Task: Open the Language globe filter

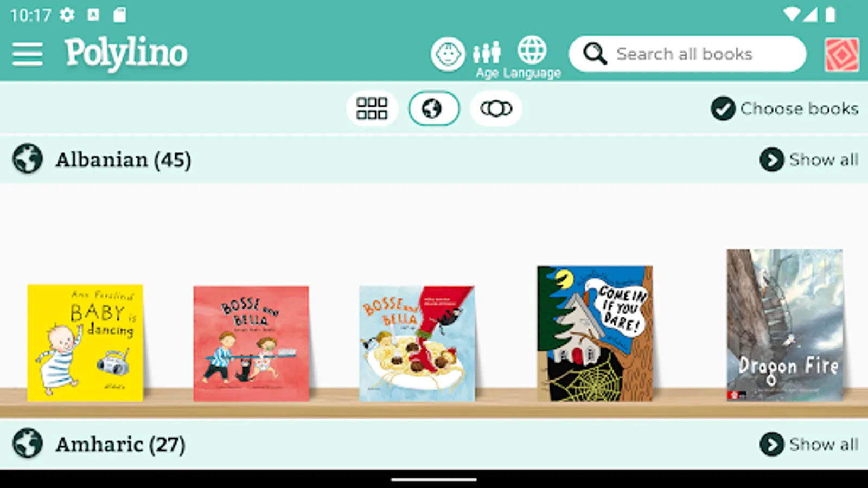Action: coord(532,50)
